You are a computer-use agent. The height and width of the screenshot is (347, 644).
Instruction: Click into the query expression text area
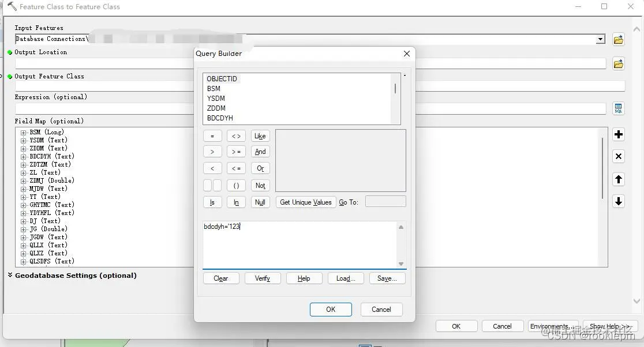coord(300,245)
